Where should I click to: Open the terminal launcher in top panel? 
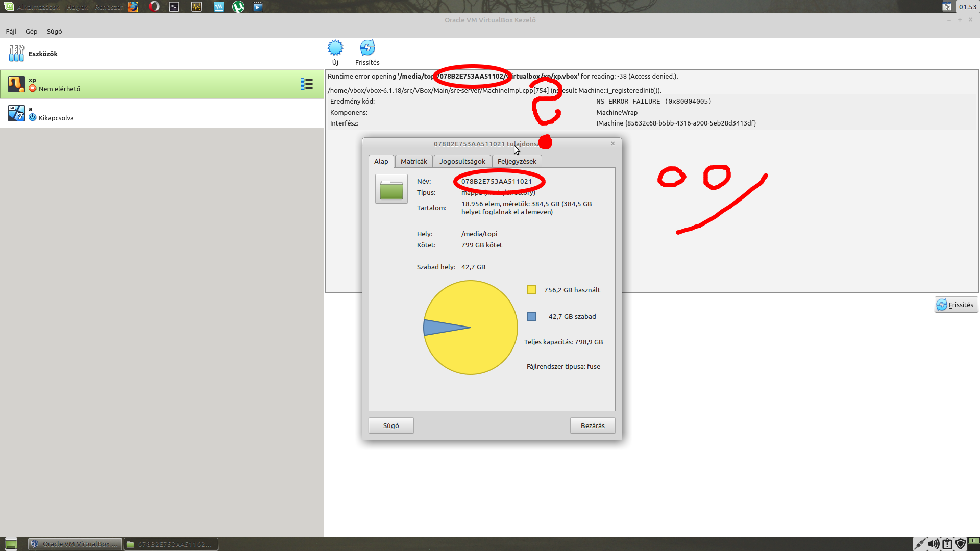pos(175,7)
